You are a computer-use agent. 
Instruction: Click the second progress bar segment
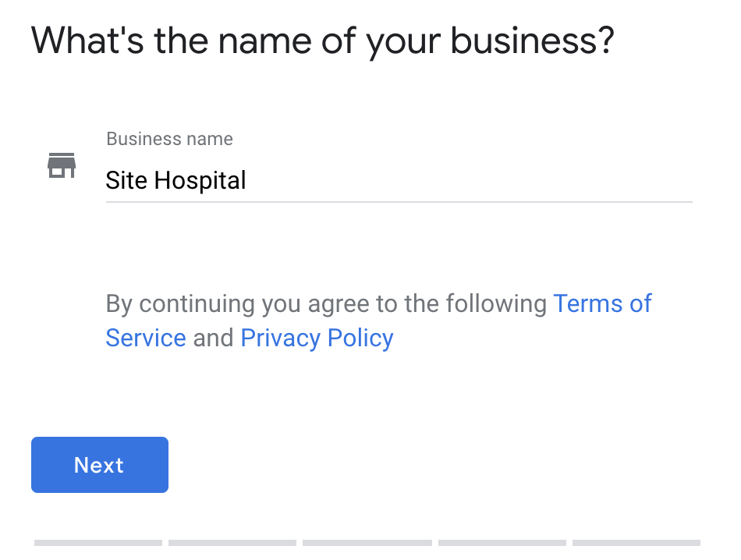point(232,543)
